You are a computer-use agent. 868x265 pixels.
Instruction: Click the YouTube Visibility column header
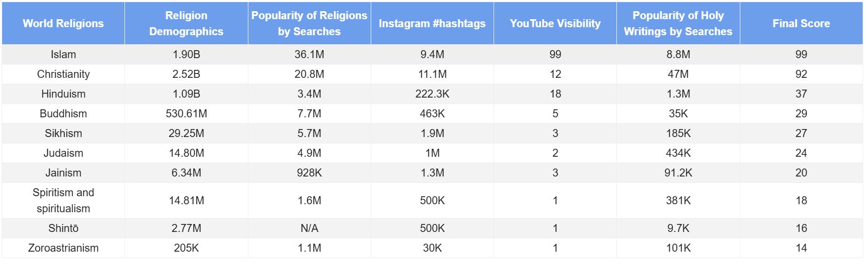pos(555,23)
